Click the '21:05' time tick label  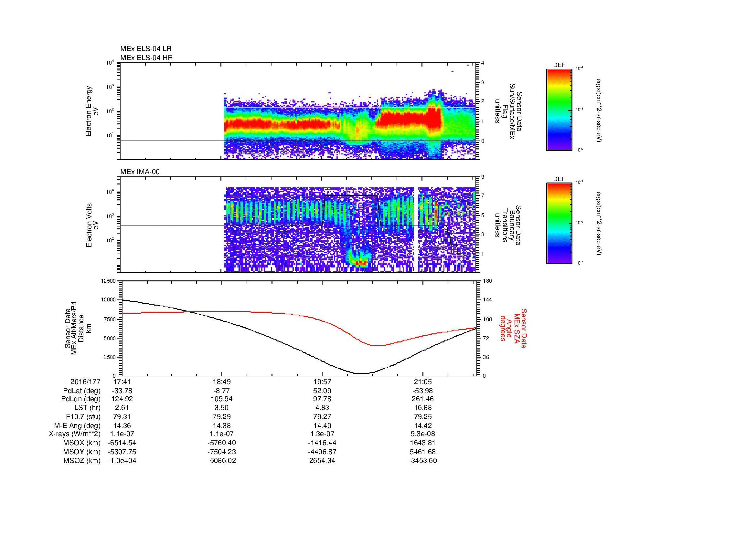[x=423, y=382]
